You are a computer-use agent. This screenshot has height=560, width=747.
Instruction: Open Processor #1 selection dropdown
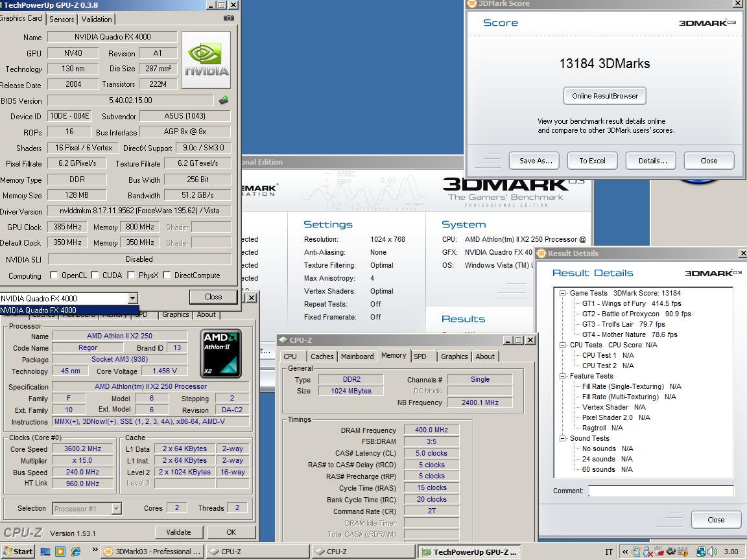coord(116,509)
